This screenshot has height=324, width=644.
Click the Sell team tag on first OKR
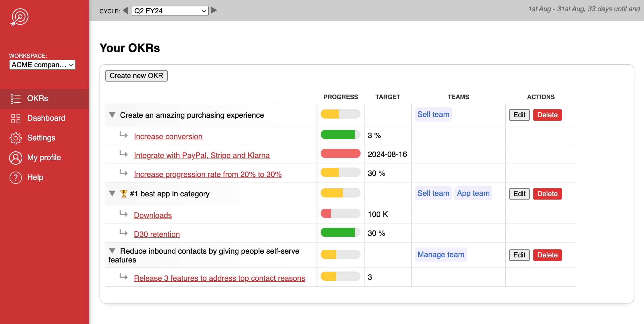(x=433, y=115)
